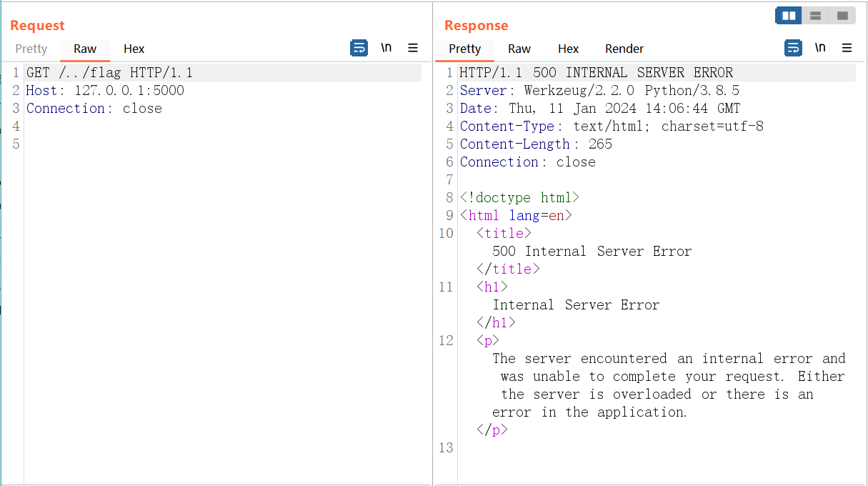This screenshot has height=486, width=868.
Task: Open the Request panel hamburger menu
Action: 413,48
